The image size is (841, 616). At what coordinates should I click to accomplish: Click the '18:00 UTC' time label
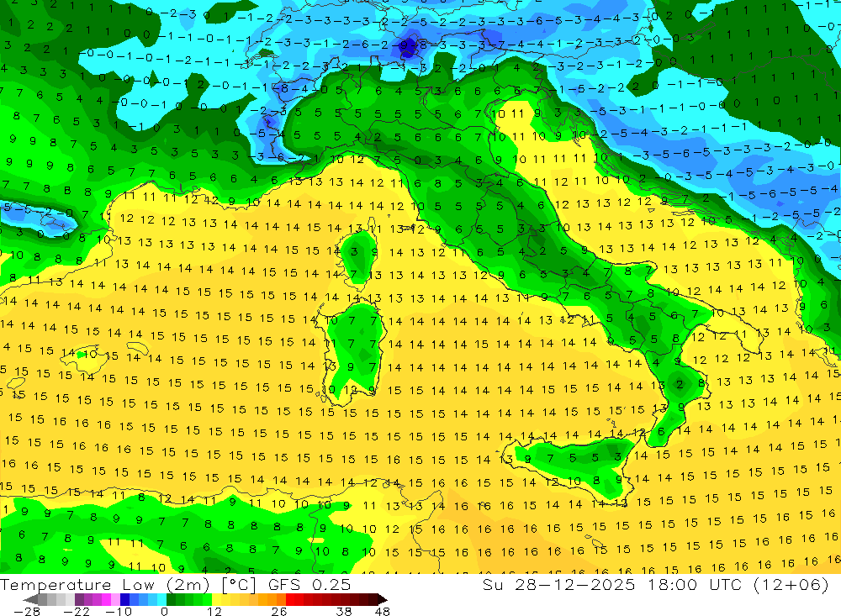pos(696,584)
